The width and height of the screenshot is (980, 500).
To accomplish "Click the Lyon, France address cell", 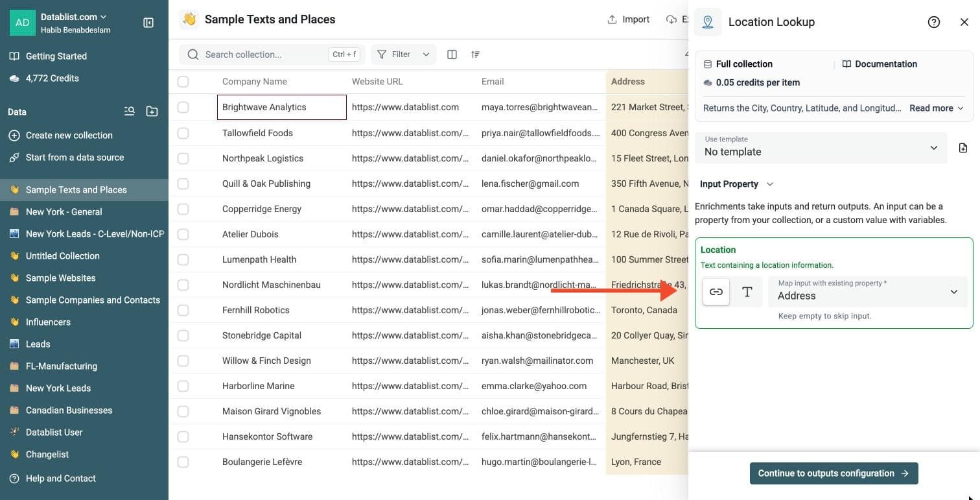I will pos(636,462).
